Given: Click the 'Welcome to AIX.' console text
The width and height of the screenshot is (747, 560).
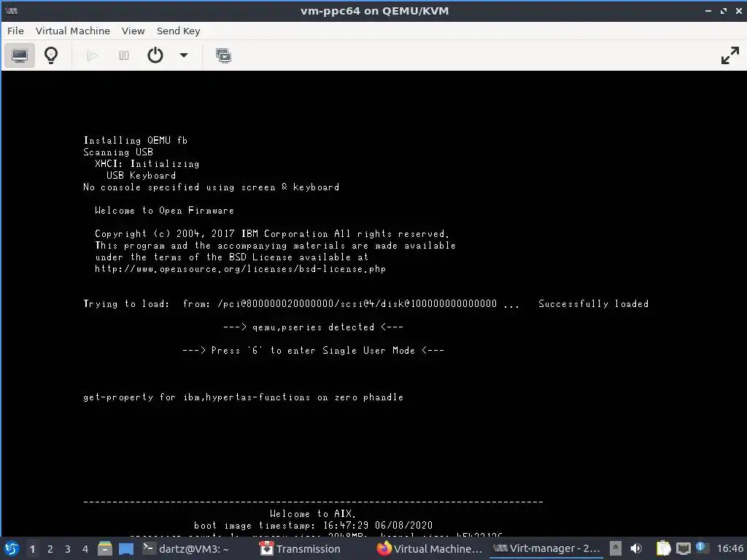Looking at the screenshot, I should 313,514.
